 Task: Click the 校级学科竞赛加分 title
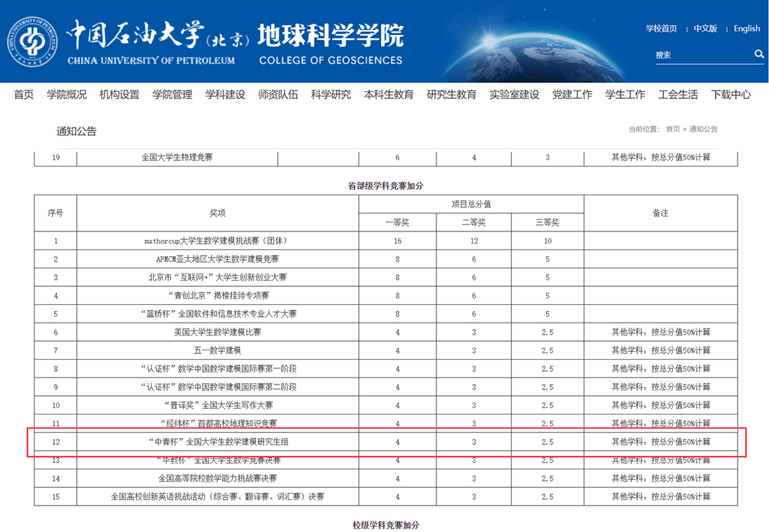coord(385,525)
